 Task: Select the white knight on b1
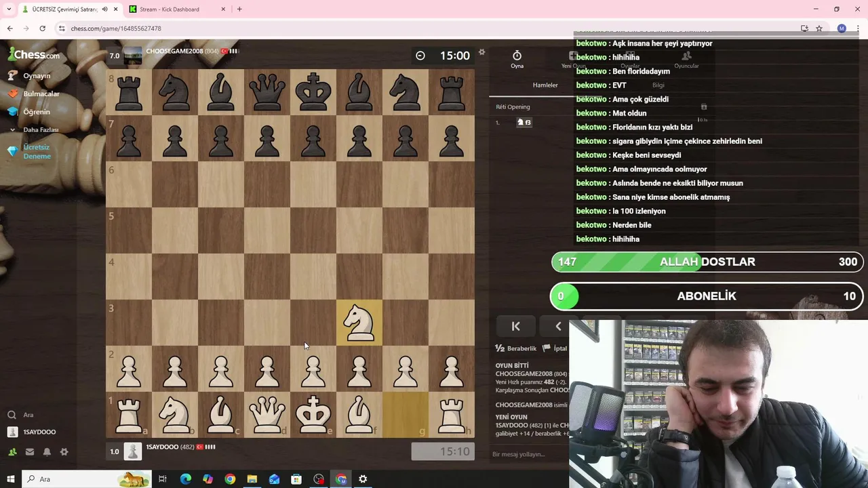tap(175, 415)
